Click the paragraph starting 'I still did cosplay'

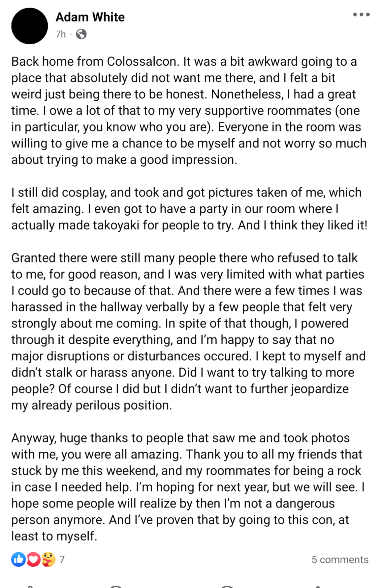click(189, 209)
